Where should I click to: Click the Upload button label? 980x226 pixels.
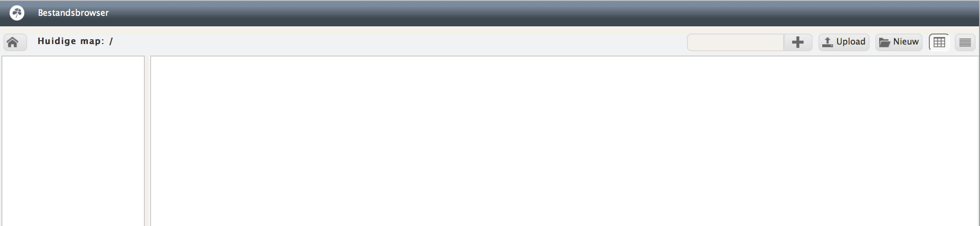pyautogui.click(x=850, y=42)
